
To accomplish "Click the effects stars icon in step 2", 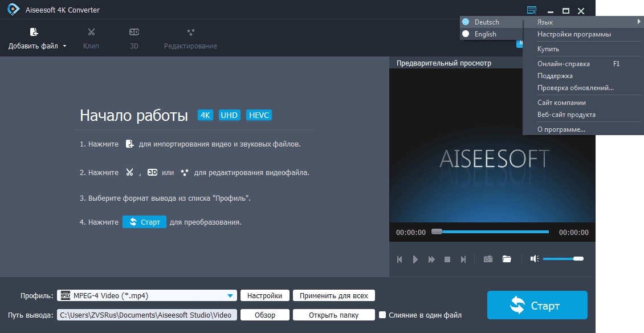I will [x=185, y=172].
